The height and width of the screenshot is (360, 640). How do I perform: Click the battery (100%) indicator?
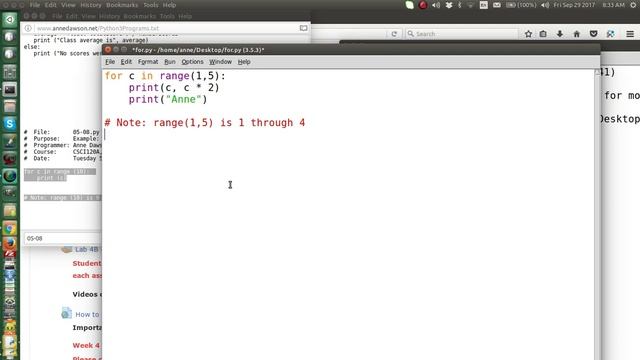point(521,5)
